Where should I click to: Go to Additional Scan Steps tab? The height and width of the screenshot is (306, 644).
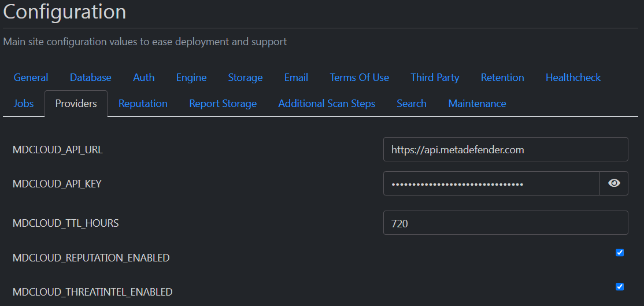click(x=327, y=104)
